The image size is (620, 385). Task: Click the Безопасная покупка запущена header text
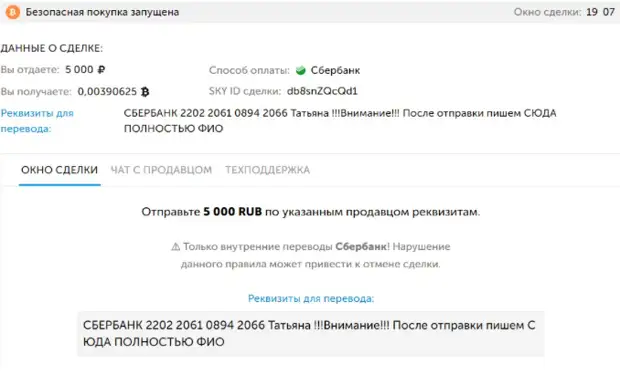(102, 12)
